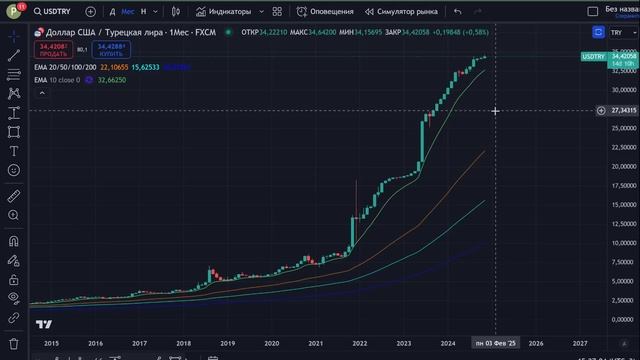Click the blue Купить buy button
Viewport: 640px width, 360px height.
coord(111,50)
